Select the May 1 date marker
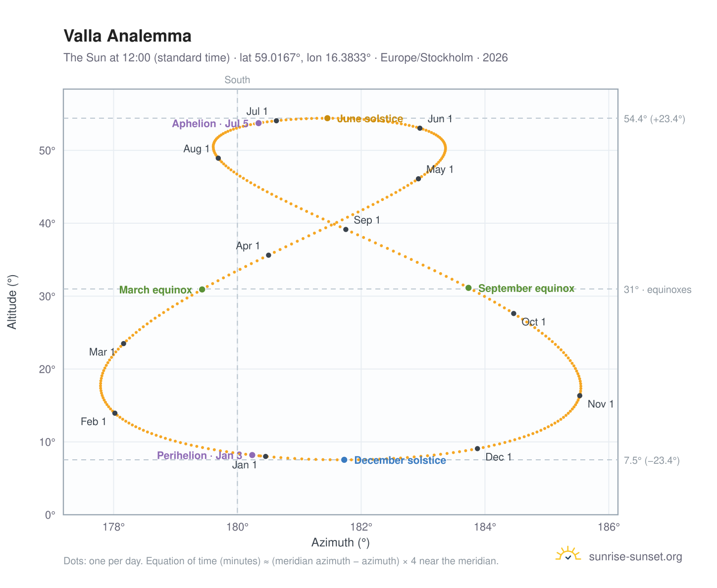 coord(418,179)
